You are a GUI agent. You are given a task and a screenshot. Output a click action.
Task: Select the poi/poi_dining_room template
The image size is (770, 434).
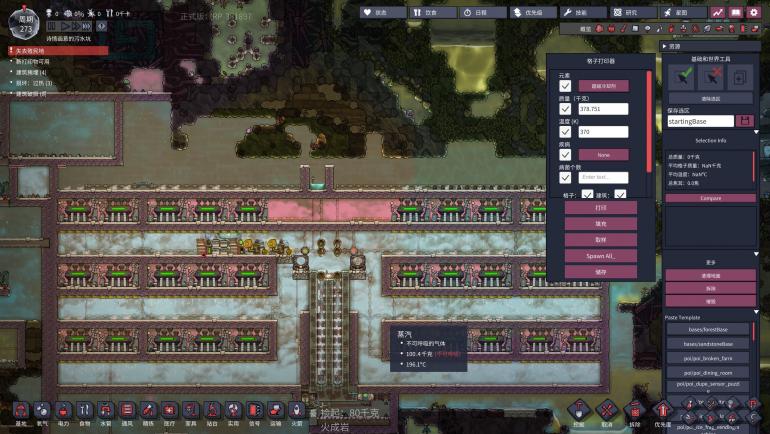pyautogui.click(x=708, y=373)
